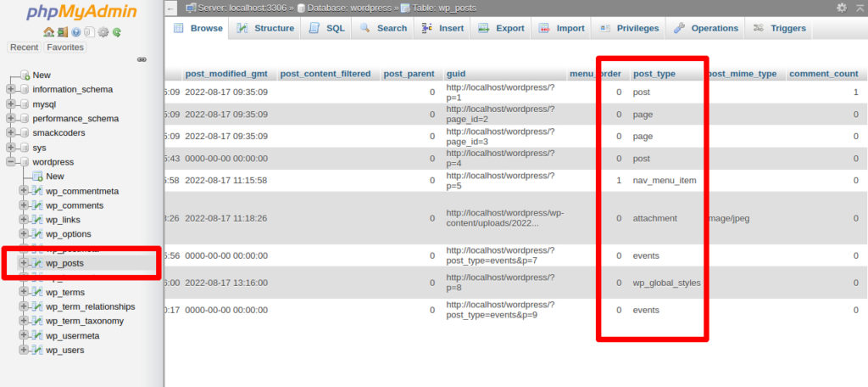Viewport: 868px width, 387px height.
Task: Click the chain link icon in sidebar
Action: 142,59
